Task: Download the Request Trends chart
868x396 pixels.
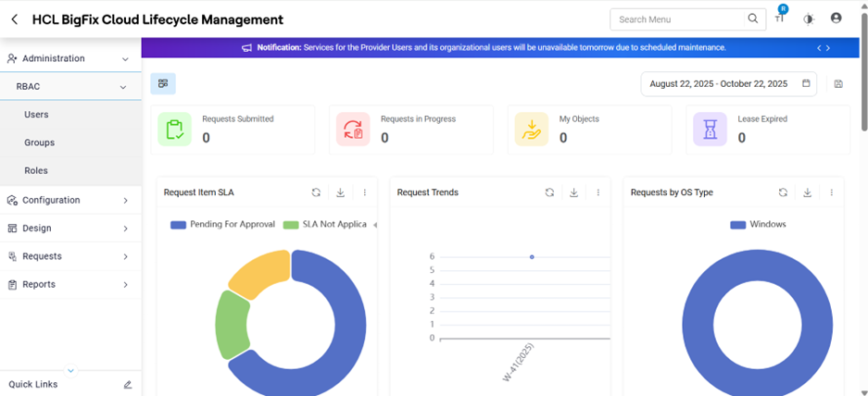Action: 574,192
